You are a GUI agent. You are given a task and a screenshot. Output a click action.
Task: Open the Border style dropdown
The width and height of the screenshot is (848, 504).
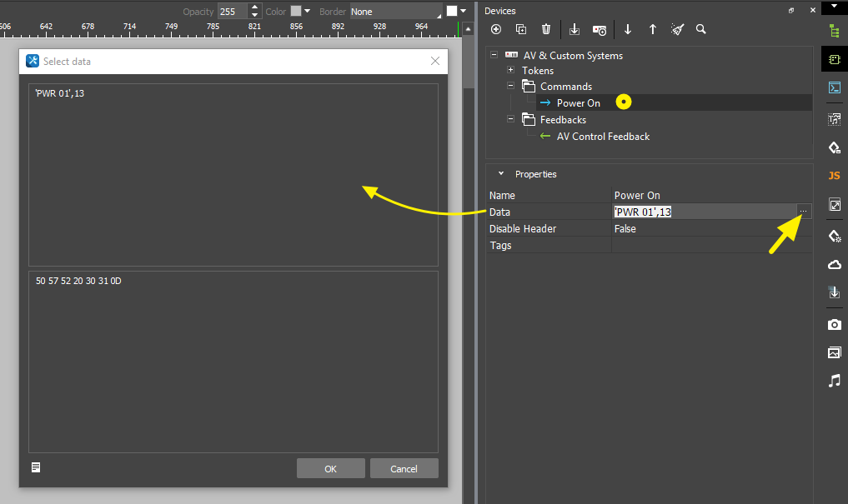(395, 12)
